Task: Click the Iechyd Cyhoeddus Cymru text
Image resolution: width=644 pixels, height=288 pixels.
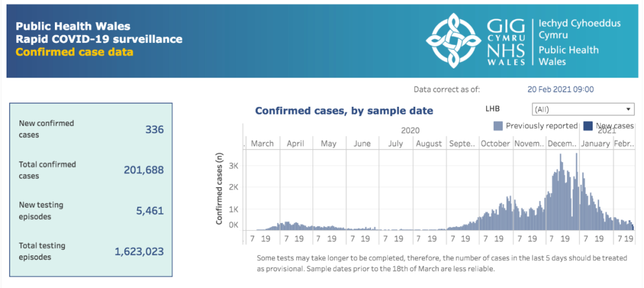Action: (x=580, y=29)
